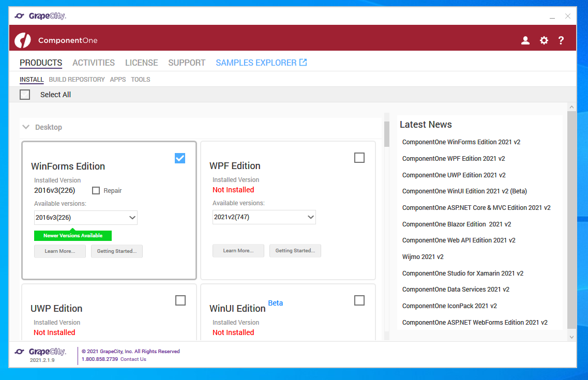This screenshot has width=588, height=380.
Task: Open ComponentOne Web API Edition news
Action: point(459,240)
